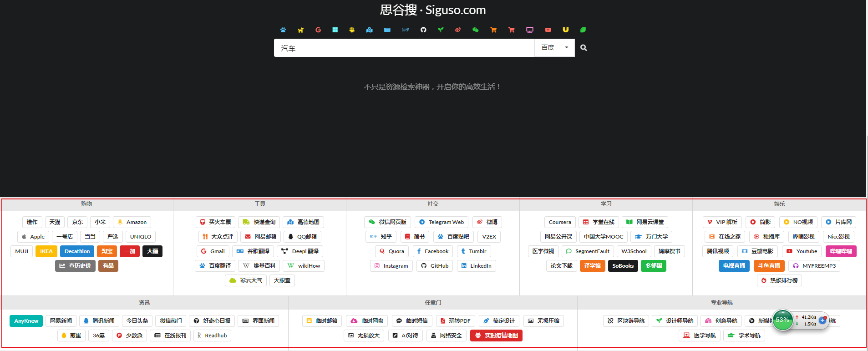Select the yellow bug icon in the engine row

click(352, 30)
